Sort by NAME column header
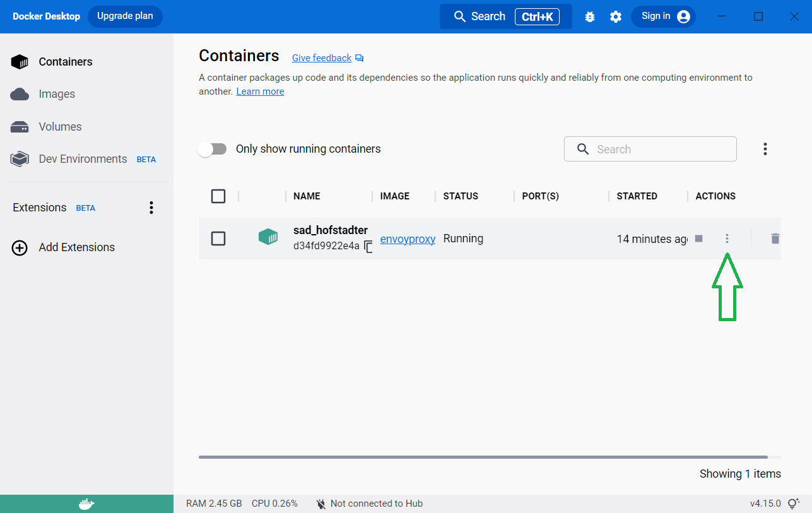This screenshot has height=513, width=812. click(x=307, y=196)
